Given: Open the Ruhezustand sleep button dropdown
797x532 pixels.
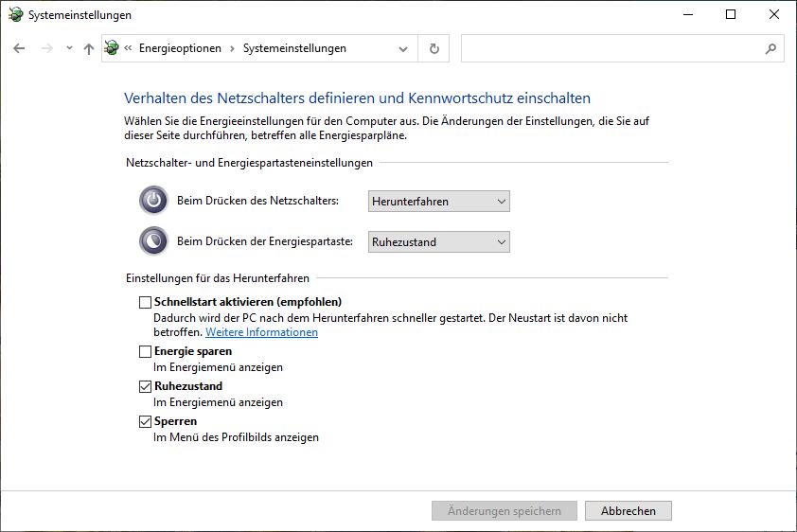Looking at the screenshot, I should click(x=438, y=242).
